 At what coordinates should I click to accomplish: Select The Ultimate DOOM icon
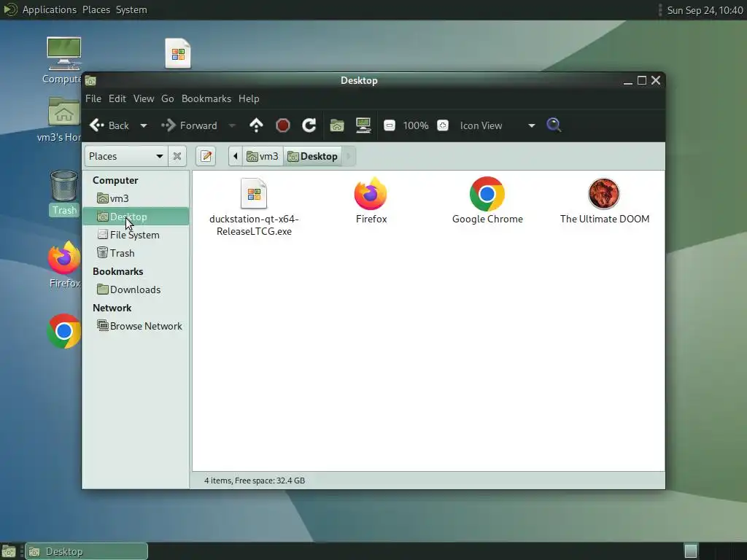click(x=604, y=194)
